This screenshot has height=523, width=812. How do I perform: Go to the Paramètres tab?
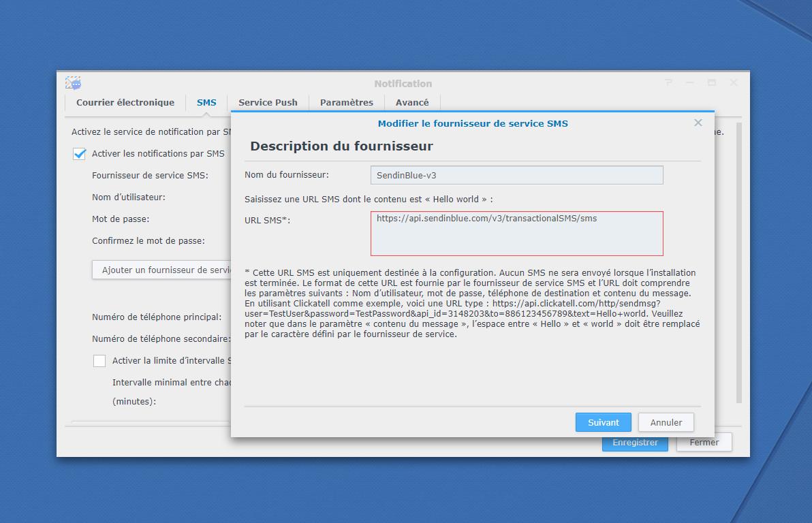pos(346,103)
